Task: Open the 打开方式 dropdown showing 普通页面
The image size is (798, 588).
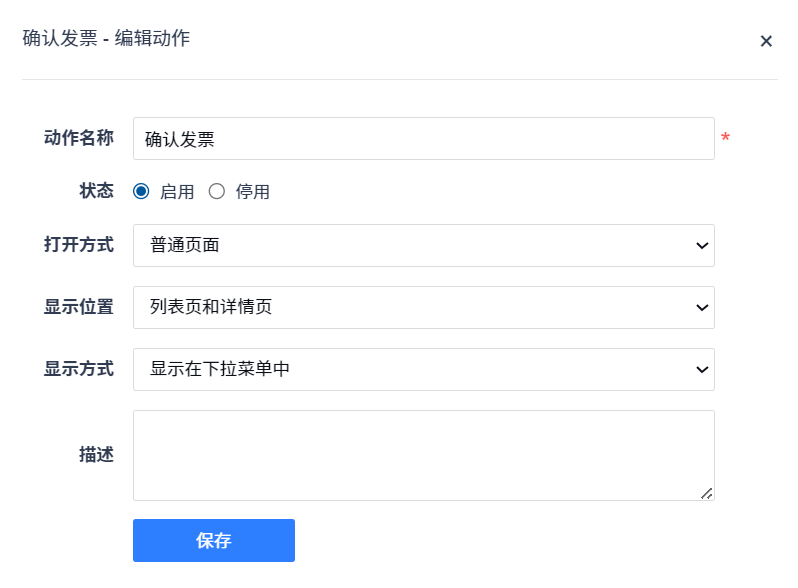Action: (423, 246)
